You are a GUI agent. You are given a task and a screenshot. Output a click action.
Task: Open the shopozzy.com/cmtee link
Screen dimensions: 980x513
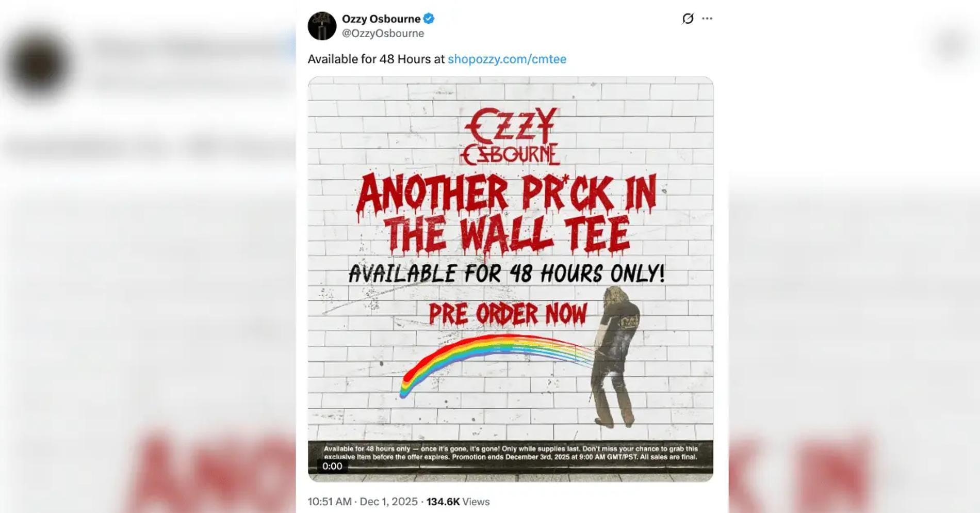(x=507, y=59)
